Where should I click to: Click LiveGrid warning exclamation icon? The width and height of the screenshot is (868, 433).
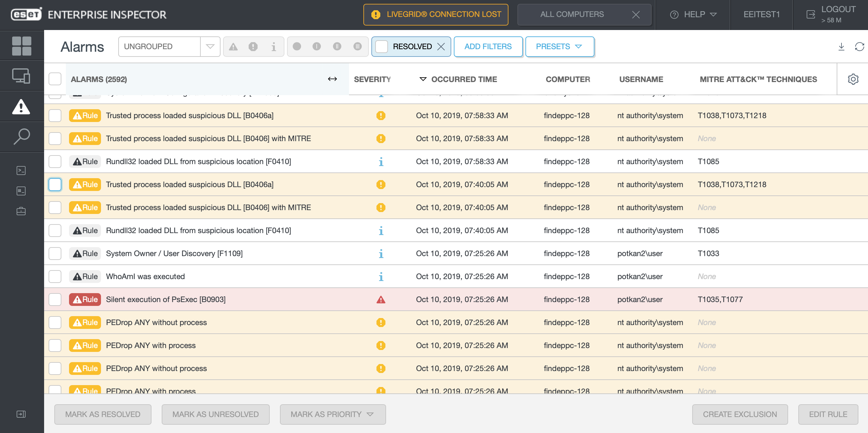click(376, 14)
